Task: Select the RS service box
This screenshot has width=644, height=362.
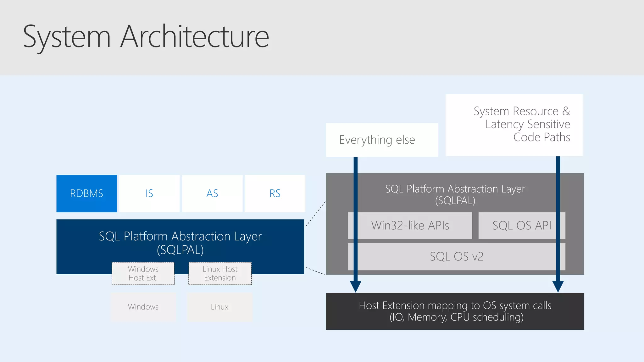Action: pos(275,193)
